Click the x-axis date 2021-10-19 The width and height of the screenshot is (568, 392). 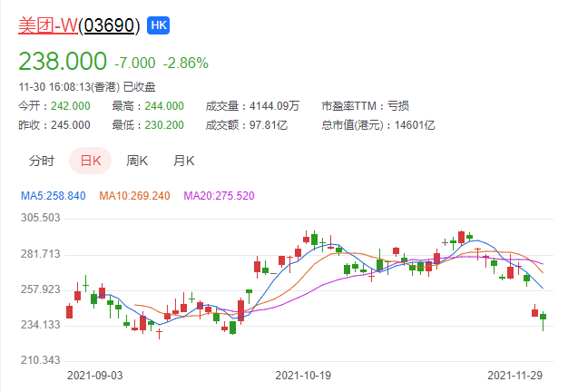click(x=303, y=376)
